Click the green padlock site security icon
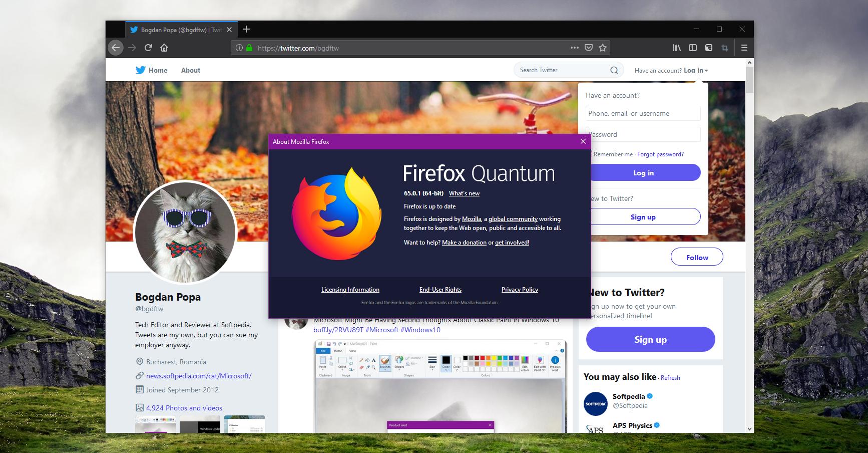This screenshot has height=453, width=868. click(249, 48)
